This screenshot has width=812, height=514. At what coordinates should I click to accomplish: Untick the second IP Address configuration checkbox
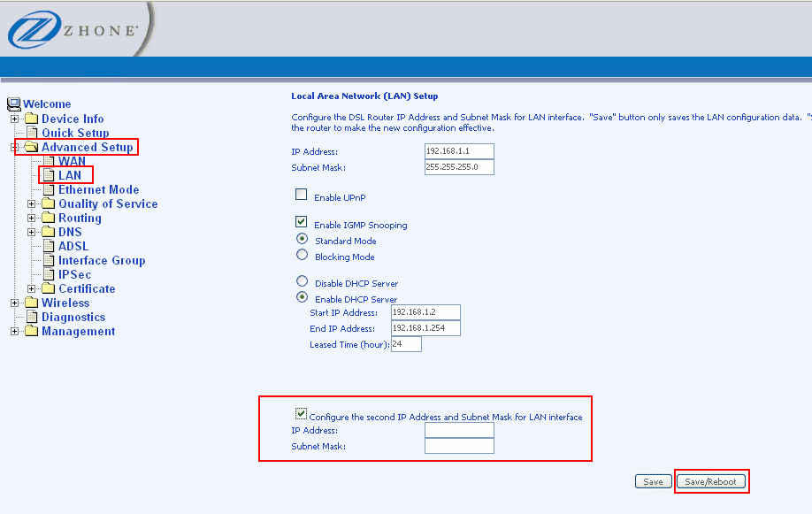(301, 413)
